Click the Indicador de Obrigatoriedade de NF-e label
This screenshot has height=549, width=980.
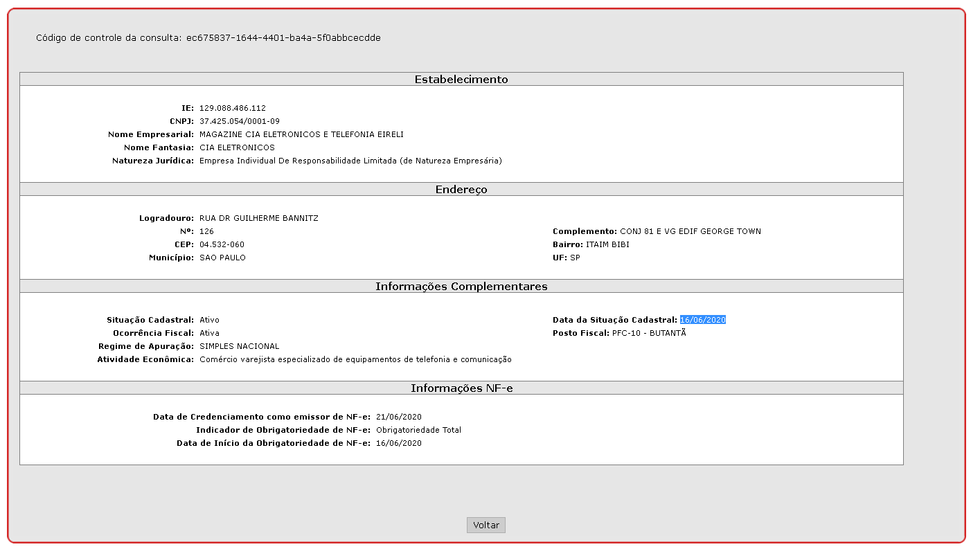point(283,430)
